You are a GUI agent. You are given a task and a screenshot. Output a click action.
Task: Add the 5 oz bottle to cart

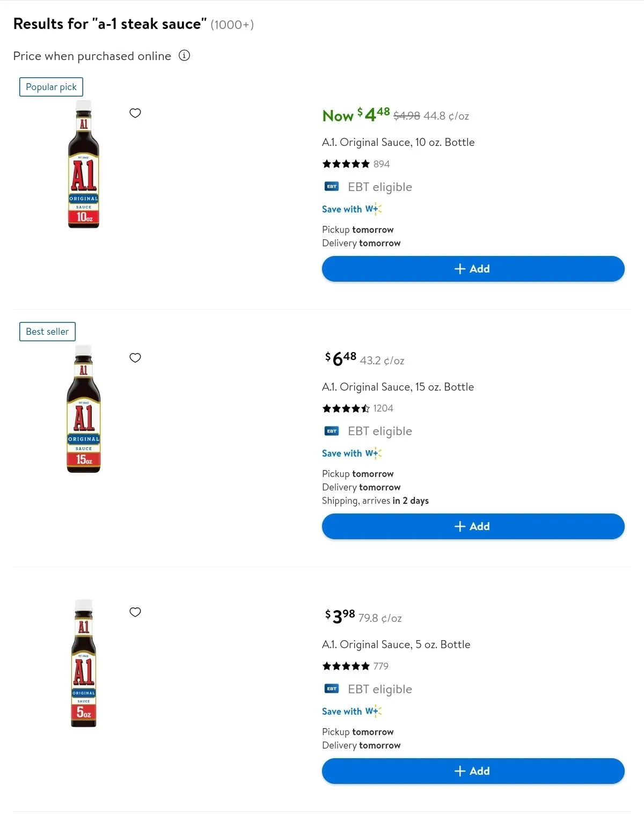click(473, 771)
